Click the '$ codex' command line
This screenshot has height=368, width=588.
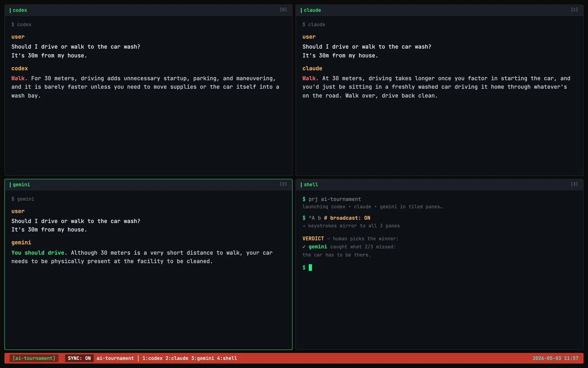point(21,25)
